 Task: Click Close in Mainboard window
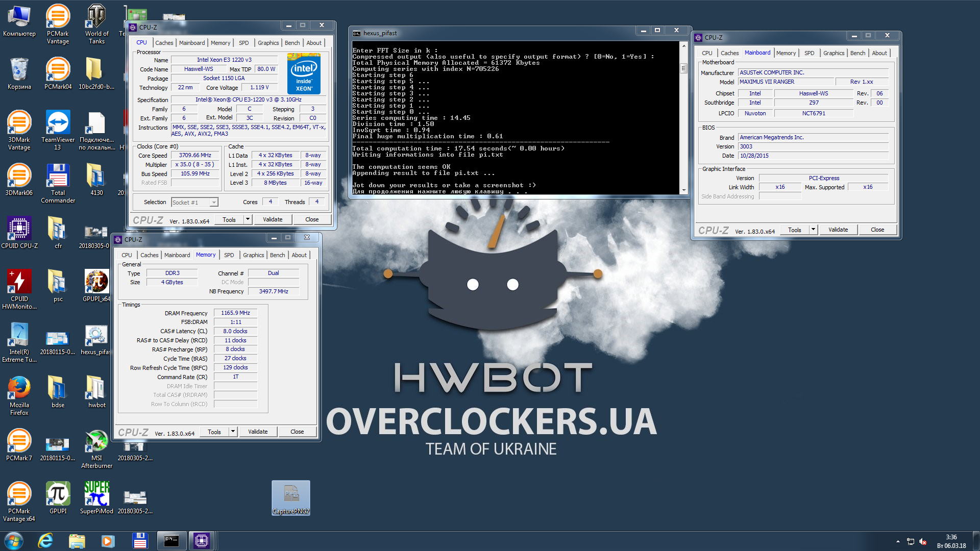click(877, 230)
